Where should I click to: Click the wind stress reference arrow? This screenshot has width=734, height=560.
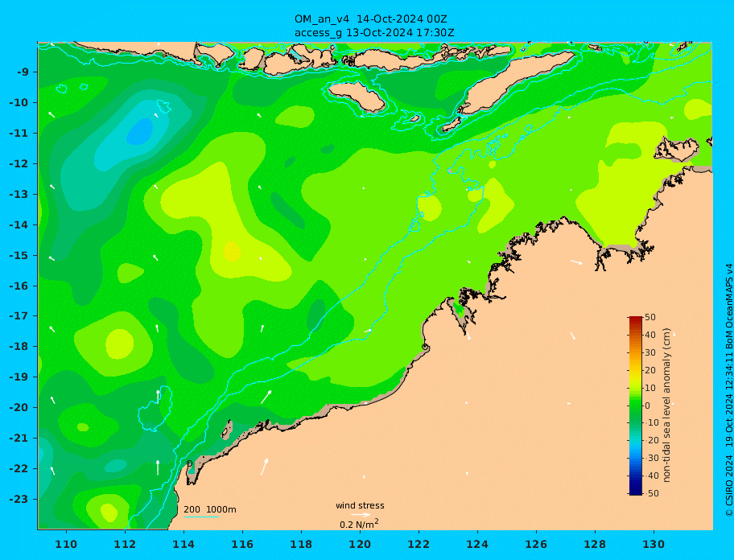pos(361,515)
